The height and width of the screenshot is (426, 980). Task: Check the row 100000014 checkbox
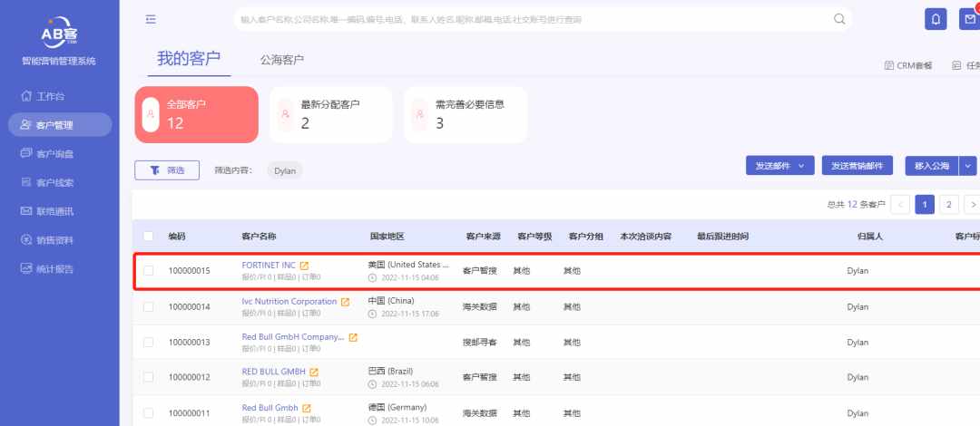148,306
